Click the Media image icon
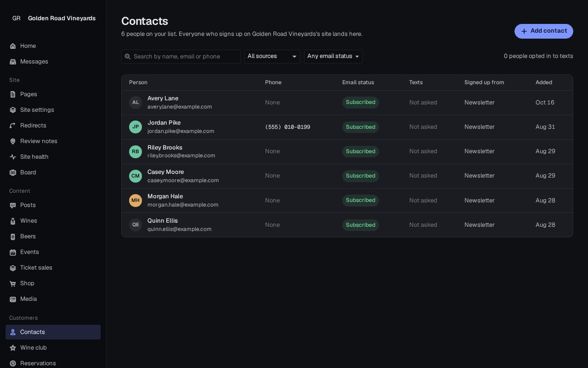 tap(13, 299)
